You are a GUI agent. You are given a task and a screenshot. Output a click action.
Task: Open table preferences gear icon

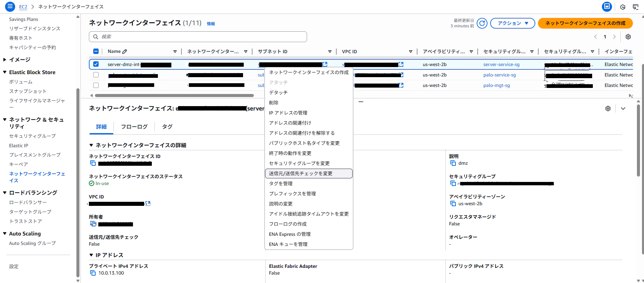628,37
